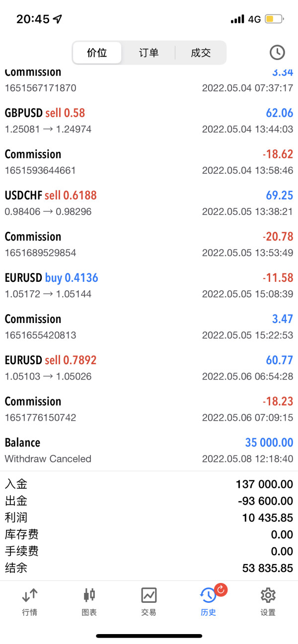298x644 pixels.
Task: Tap the Commission row with -20.78
Action: tap(149, 244)
